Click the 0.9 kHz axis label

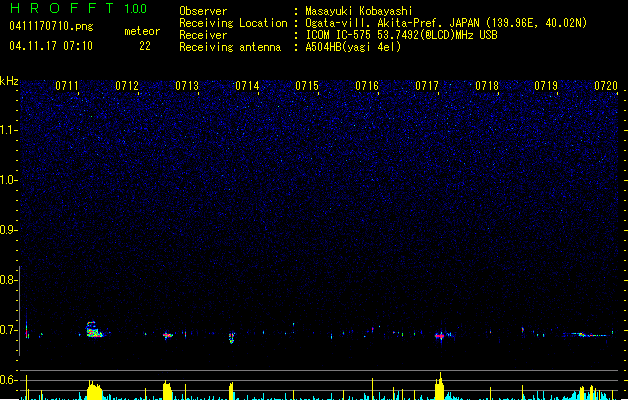tap(8, 230)
